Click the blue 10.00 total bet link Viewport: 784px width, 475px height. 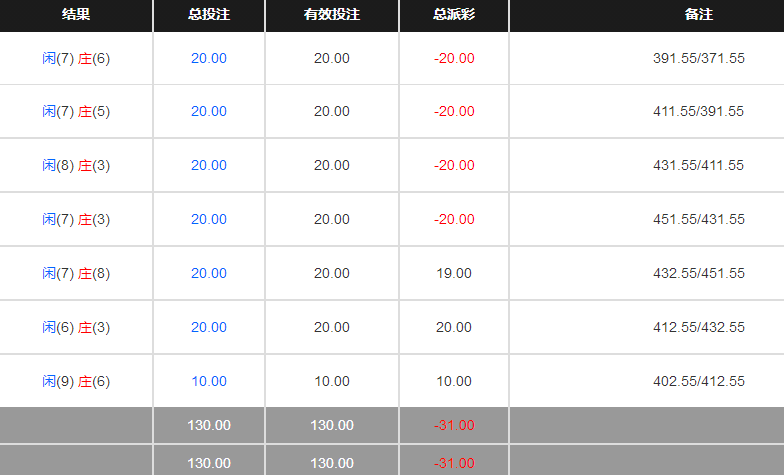click(x=209, y=381)
